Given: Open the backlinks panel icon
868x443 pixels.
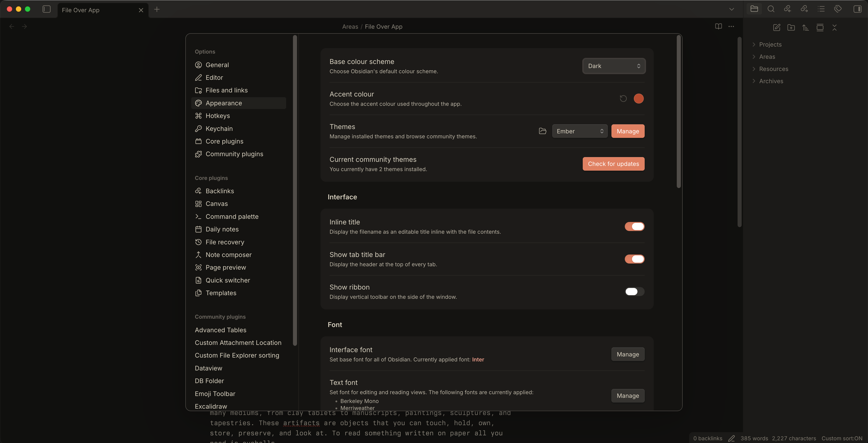Looking at the screenshot, I should point(788,9).
